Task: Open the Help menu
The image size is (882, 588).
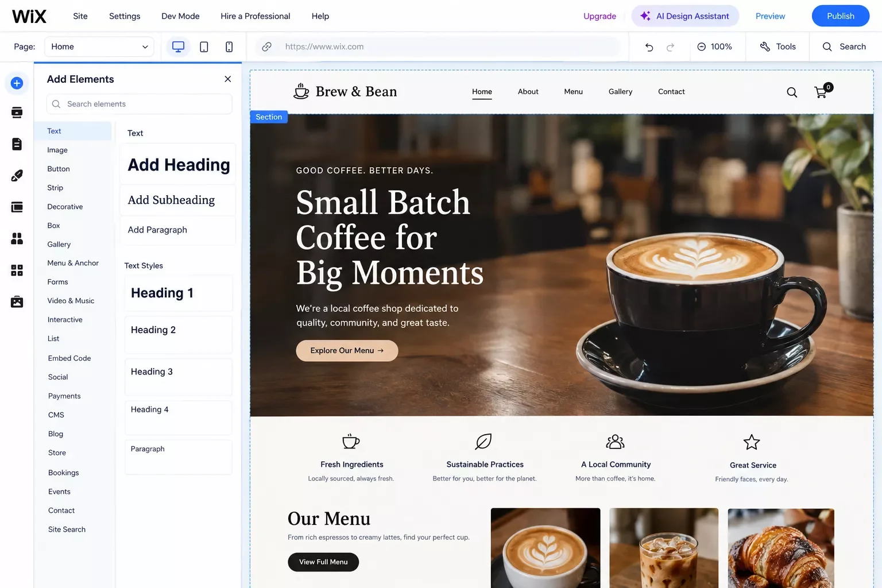Action: click(x=320, y=16)
